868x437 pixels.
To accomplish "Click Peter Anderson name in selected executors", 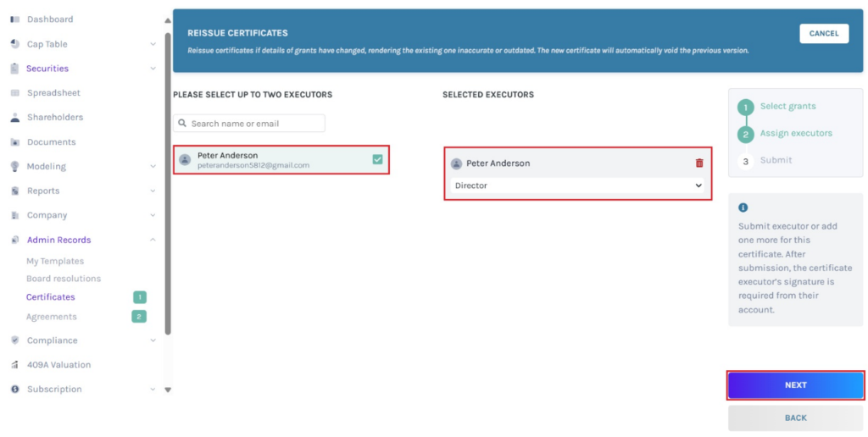I will tap(498, 163).
